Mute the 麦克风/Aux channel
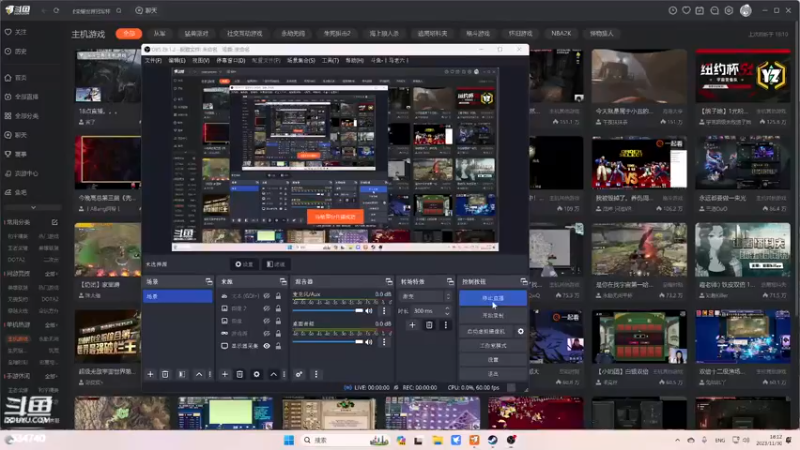Image resolution: width=800 pixels, height=450 pixels. click(x=369, y=311)
